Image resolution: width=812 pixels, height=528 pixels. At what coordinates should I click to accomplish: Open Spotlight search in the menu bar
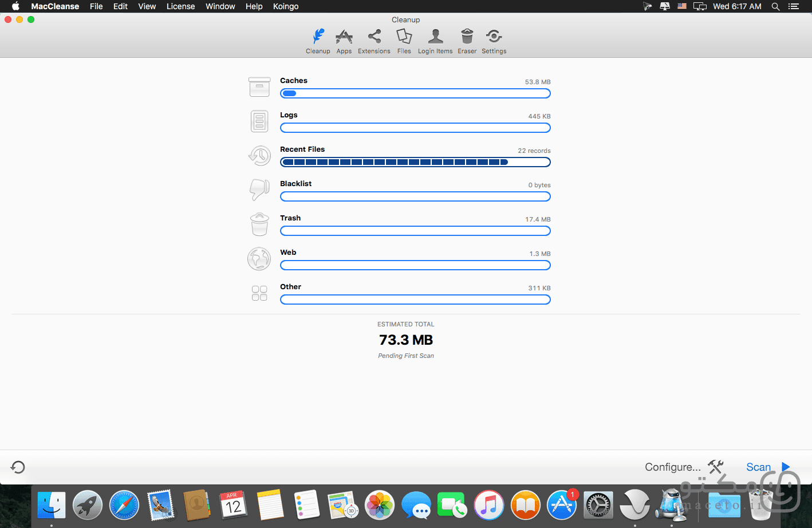click(775, 6)
